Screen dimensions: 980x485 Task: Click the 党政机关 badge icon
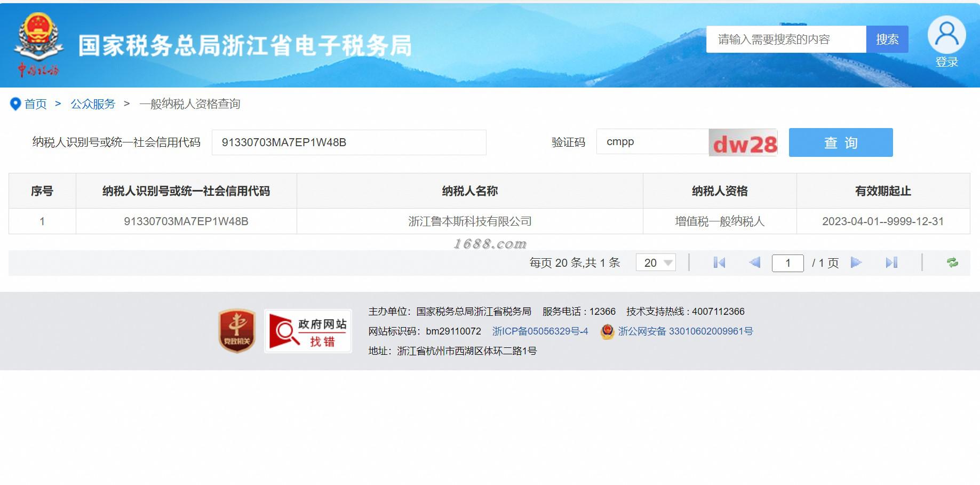point(237,331)
